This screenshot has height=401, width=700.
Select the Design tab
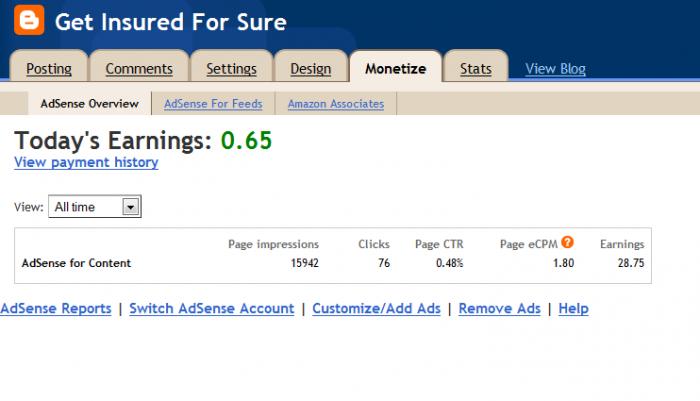coord(311,68)
